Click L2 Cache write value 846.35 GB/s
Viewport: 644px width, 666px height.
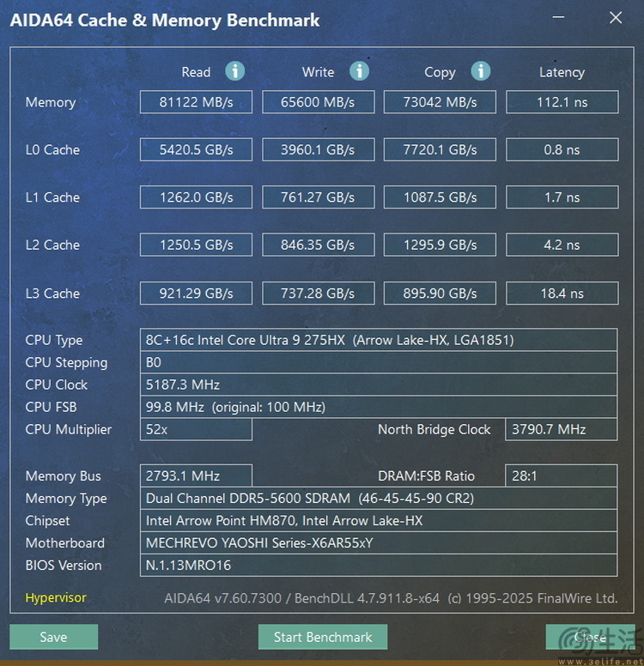[319, 245]
